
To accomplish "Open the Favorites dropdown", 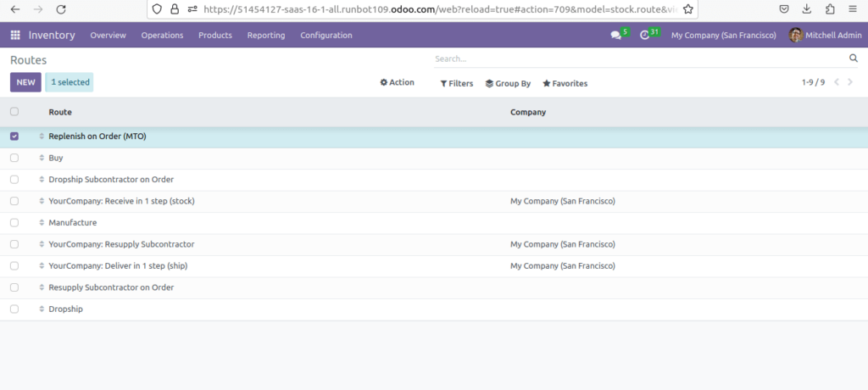I will pyautogui.click(x=565, y=84).
